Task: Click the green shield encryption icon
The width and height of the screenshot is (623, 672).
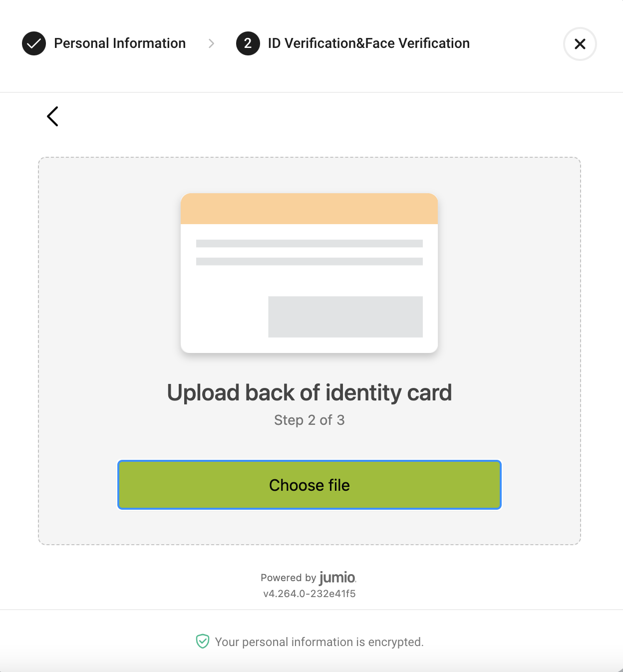Action: pos(202,641)
